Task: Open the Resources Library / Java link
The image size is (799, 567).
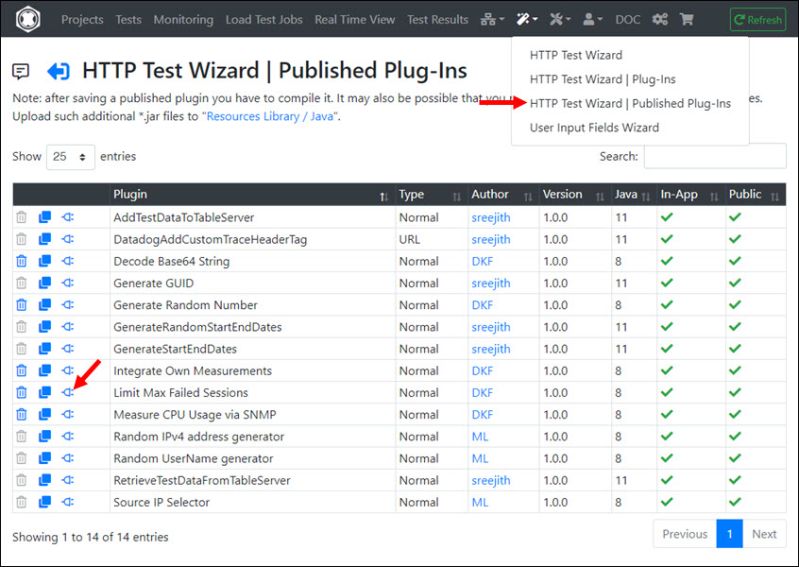Action: coord(270,117)
